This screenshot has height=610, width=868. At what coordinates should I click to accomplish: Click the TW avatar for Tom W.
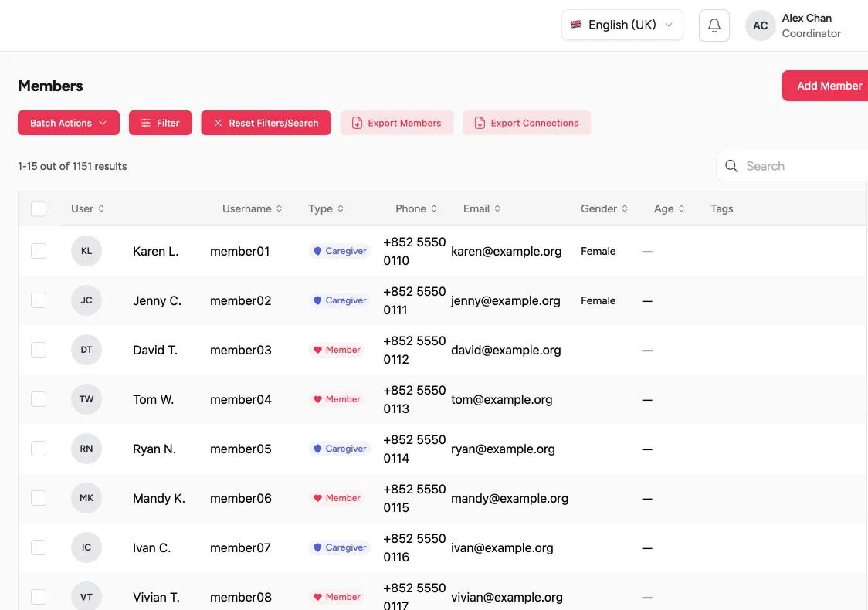point(86,399)
